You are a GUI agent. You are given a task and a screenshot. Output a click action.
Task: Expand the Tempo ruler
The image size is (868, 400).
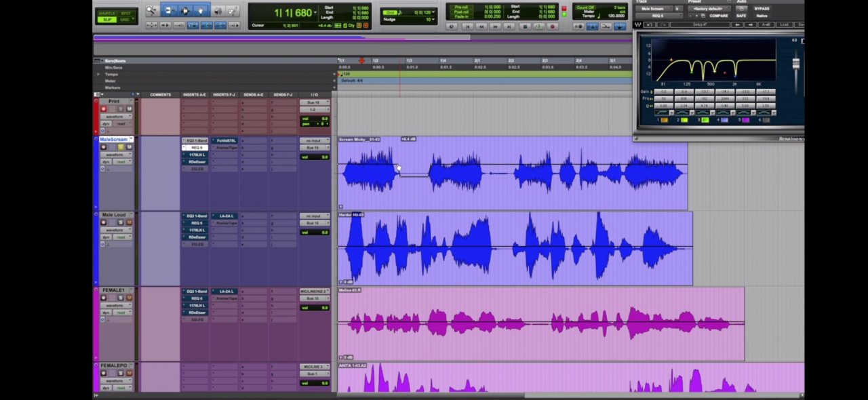(98, 74)
